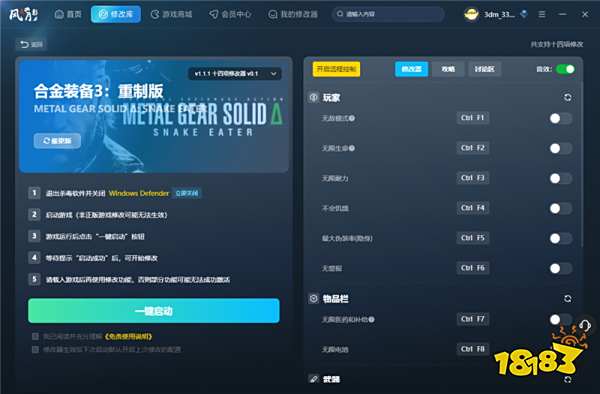This screenshot has width=600, height=394.
Task: Reset the 玩家 section with refresh icon
Action: 567,98
